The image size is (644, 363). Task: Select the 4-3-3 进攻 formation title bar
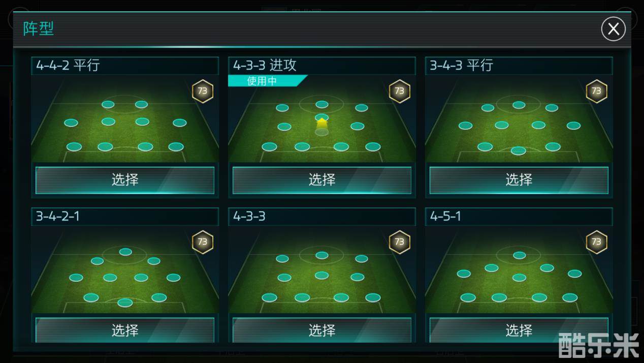tap(322, 66)
